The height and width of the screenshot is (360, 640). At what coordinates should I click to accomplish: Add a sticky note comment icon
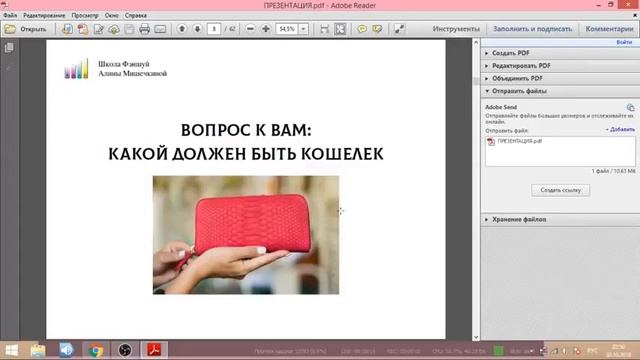click(x=362, y=29)
